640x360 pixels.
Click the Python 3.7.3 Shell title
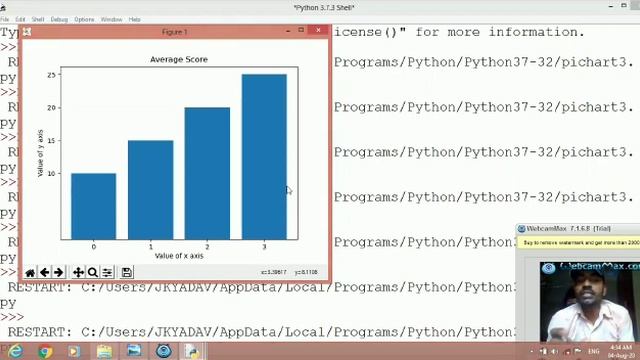(x=324, y=7)
